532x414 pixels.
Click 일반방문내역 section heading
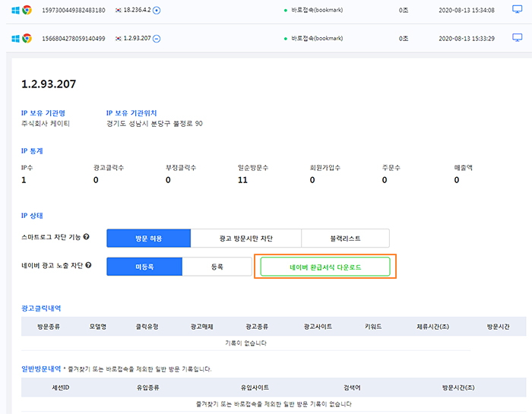coord(41,368)
